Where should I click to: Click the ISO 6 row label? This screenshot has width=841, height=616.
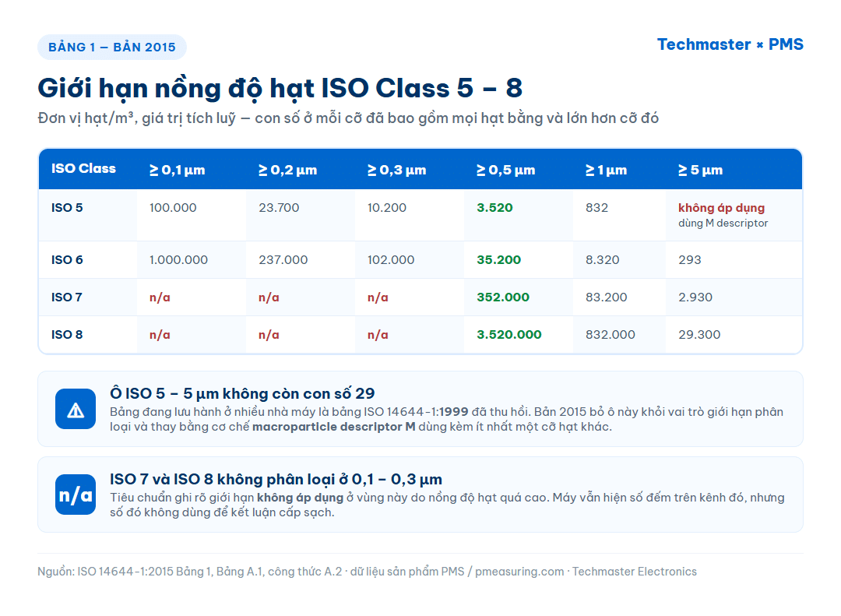click(x=67, y=259)
